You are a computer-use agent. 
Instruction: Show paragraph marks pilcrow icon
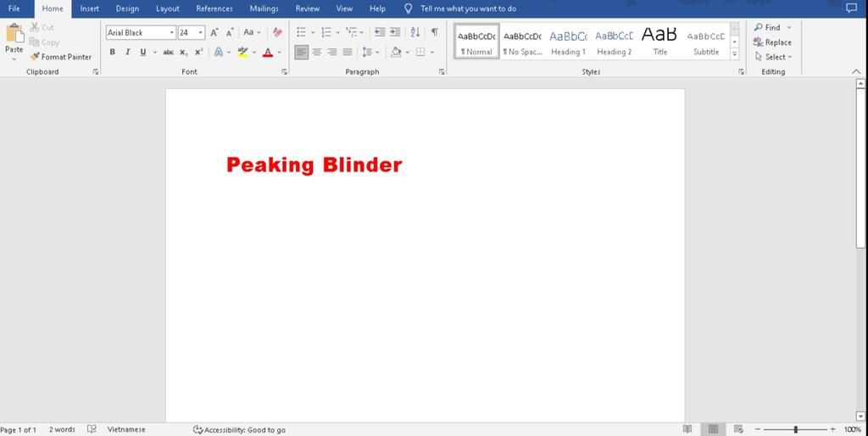[435, 32]
